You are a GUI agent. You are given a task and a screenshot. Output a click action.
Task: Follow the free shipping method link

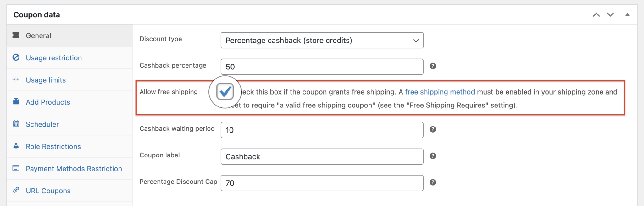coord(440,92)
